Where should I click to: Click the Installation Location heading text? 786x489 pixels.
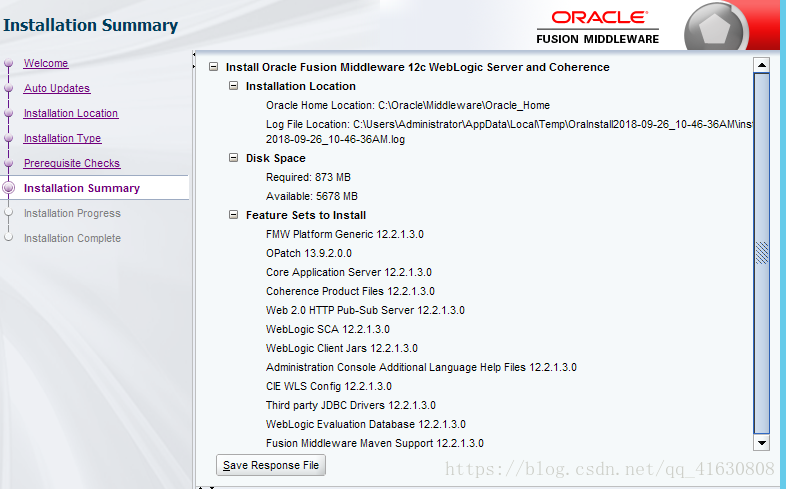tap(301, 86)
